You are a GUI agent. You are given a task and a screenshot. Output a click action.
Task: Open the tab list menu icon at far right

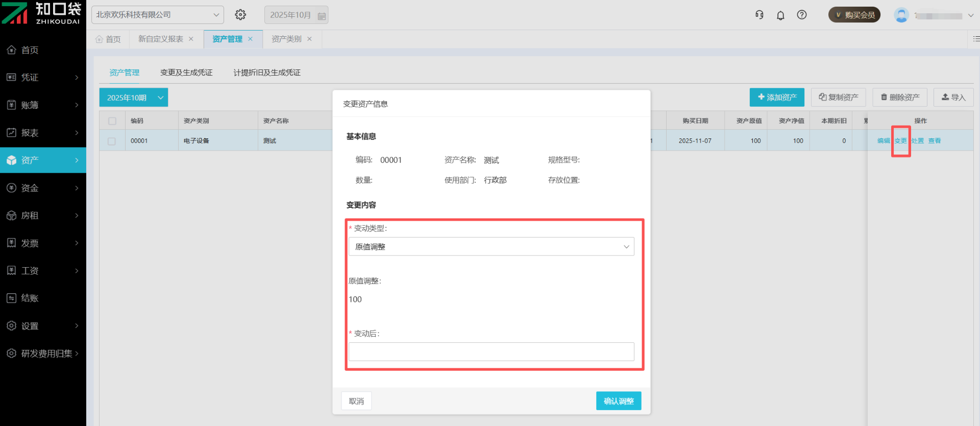[975, 39]
